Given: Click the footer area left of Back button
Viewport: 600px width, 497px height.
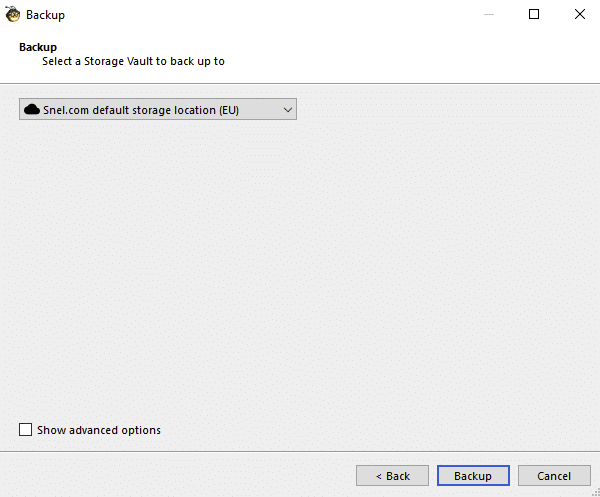Looking at the screenshot, I should [x=176, y=476].
